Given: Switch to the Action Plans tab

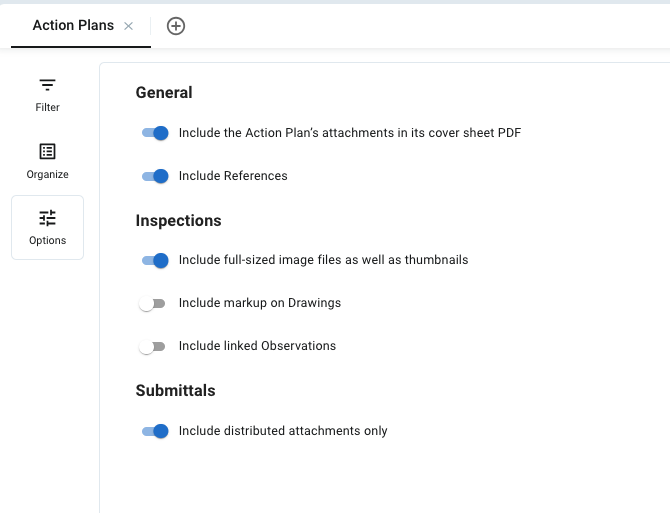Looking at the screenshot, I should pos(73,26).
